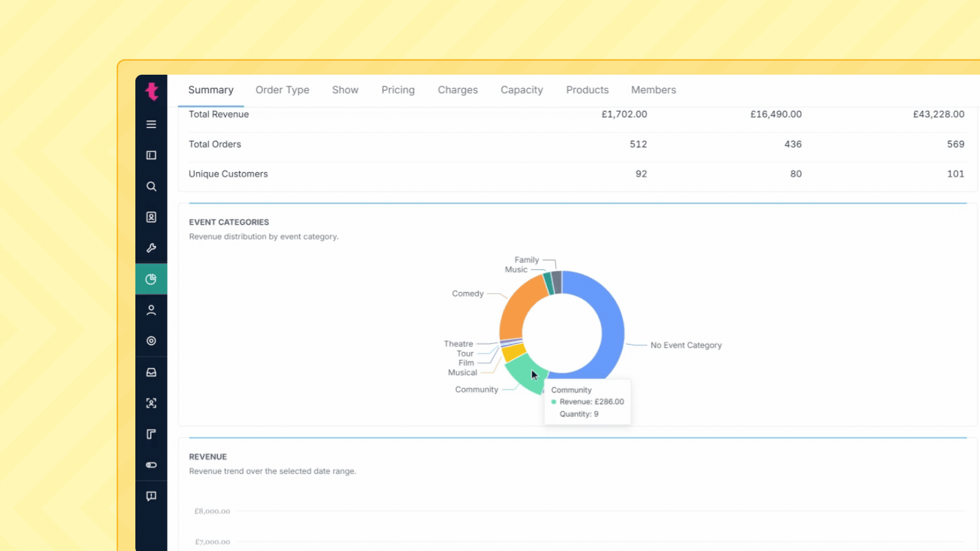Click the face scan icon in the sidebar

[x=151, y=403]
